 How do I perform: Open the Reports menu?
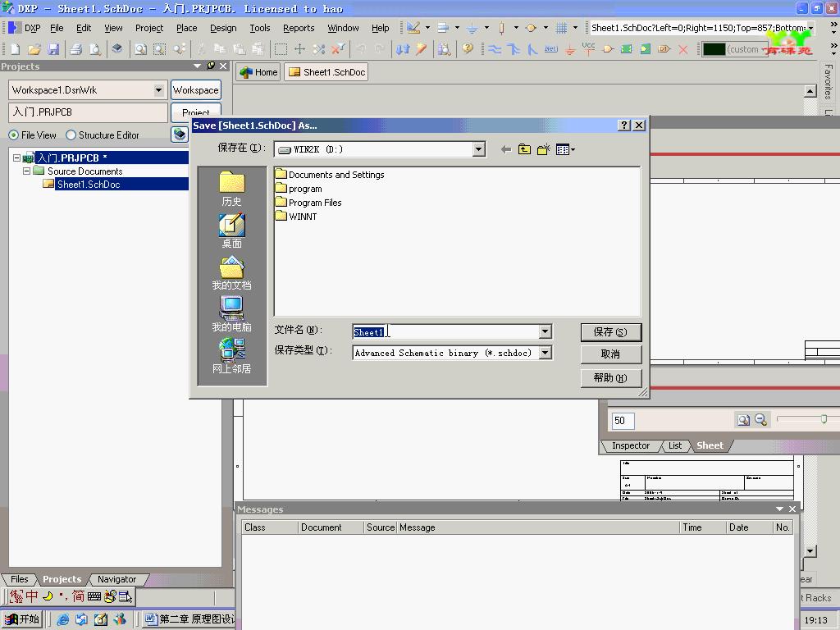(299, 28)
